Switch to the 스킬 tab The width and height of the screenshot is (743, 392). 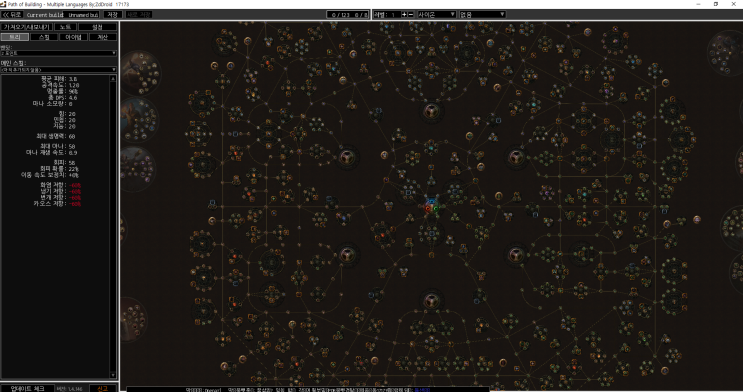click(x=44, y=37)
